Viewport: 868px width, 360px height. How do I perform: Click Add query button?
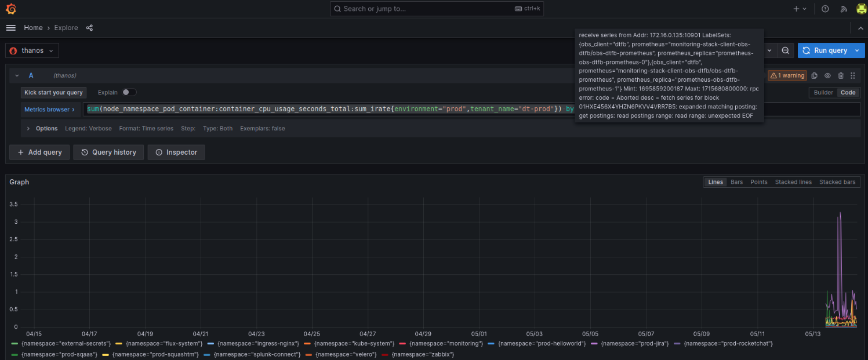tap(39, 152)
